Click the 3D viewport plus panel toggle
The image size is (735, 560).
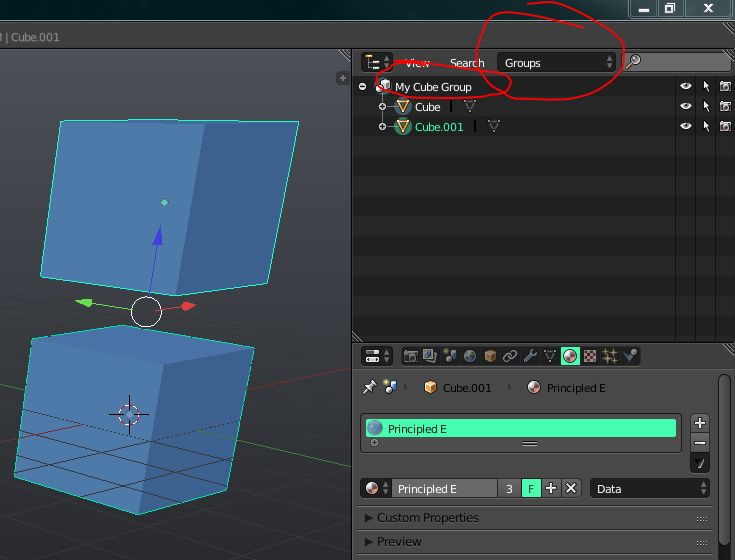click(343, 78)
